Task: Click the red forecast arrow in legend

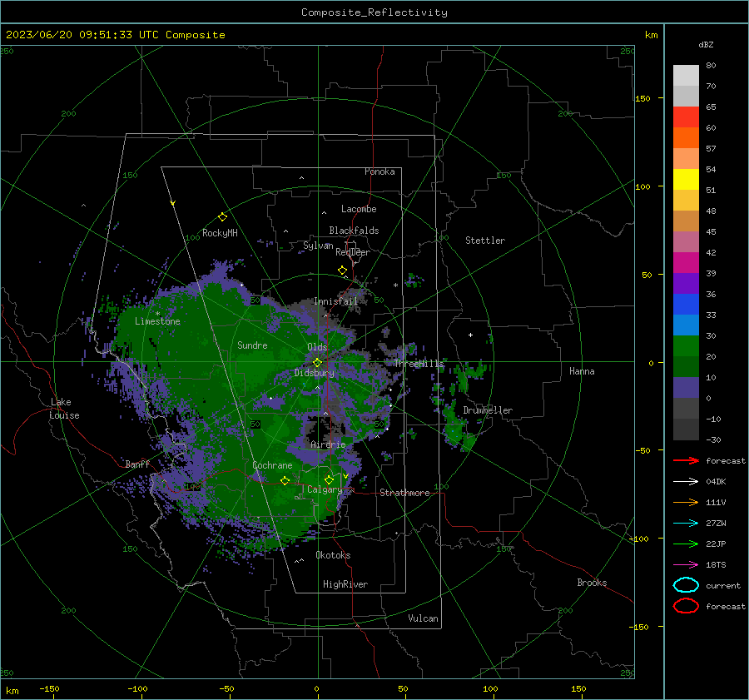Action: pyautogui.click(x=686, y=460)
